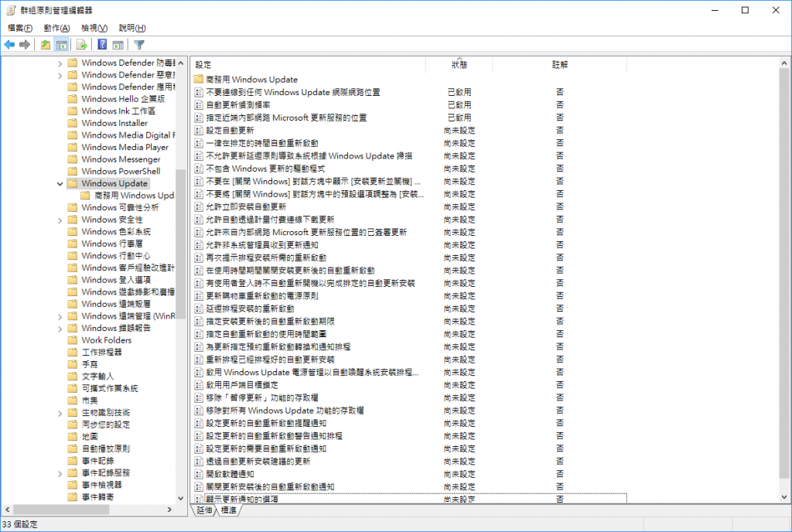Toggle the show/hide console tree icon
Image resolution: width=792 pixels, height=532 pixels.
coord(62,45)
